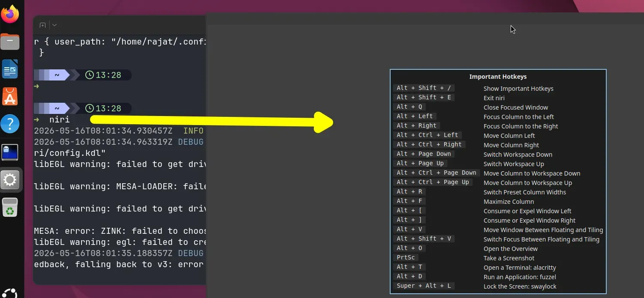
Task: Click 'Close Focused Window' description
Action: 516,107
